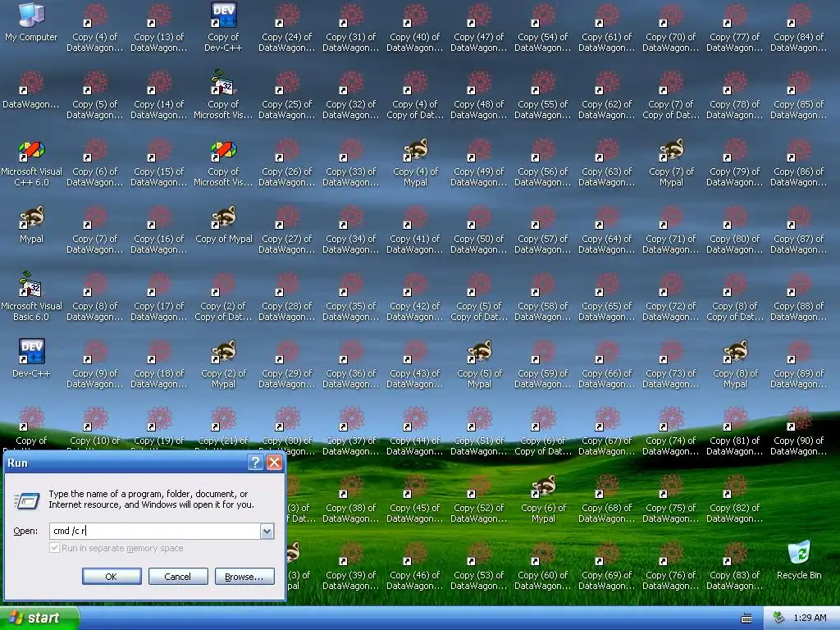The height and width of the screenshot is (630, 840).
Task: Confirm Run dialog with OK button
Action: coord(112,577)
